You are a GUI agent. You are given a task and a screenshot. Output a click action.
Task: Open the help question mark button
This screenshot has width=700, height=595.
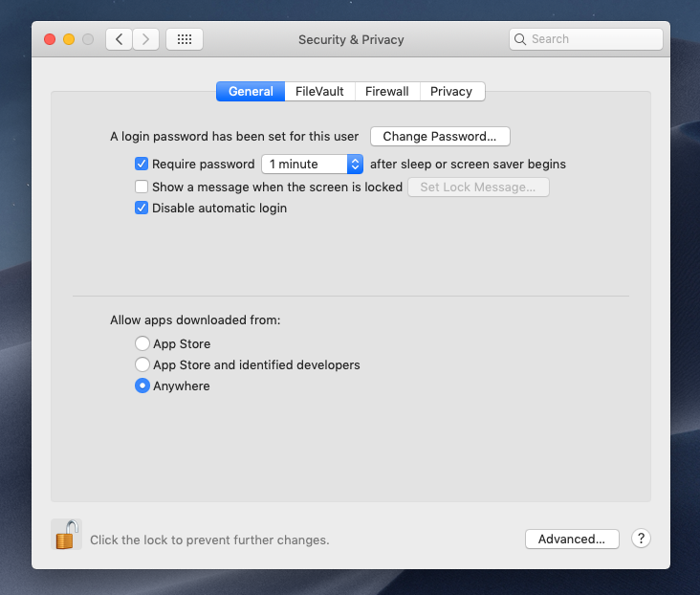coord(641,539)
